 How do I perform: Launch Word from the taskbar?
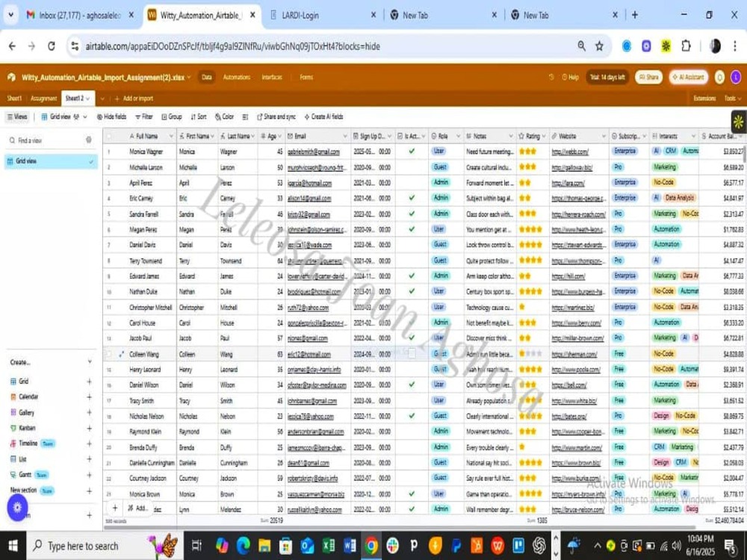point(350,546)
